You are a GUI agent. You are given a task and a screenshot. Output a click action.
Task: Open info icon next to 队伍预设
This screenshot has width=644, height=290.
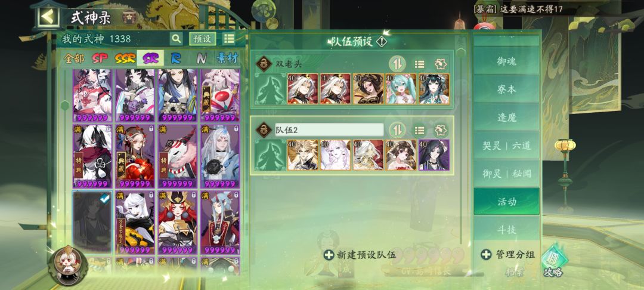(x=382, y=42)
